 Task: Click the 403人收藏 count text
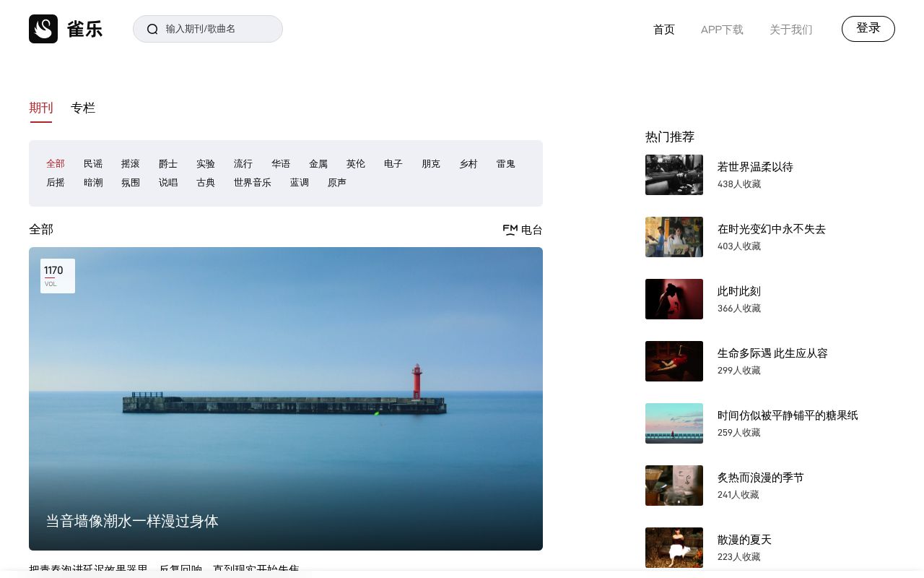(x=739, y=246)
